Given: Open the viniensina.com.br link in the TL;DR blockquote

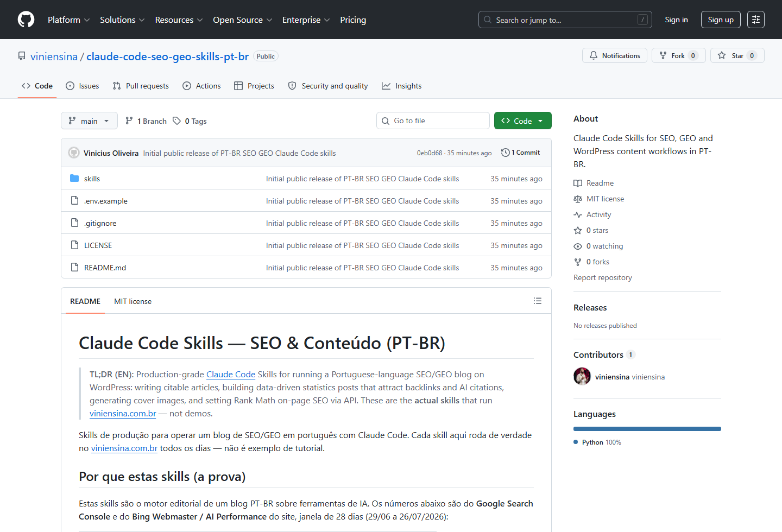Looking at the screenshot, I should (123, 414).
